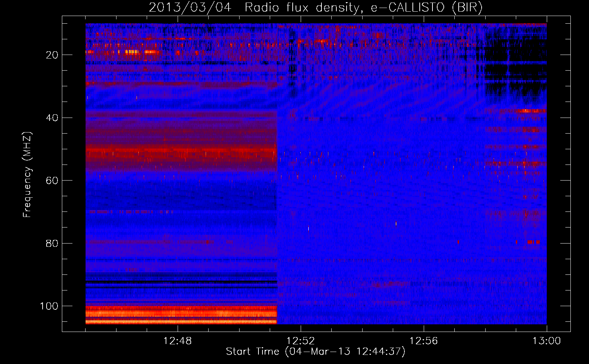Click the 'Frequency (MHZ)' axis label
The width and height of the screenshot is (589, 364).
(x=27, y=174)
